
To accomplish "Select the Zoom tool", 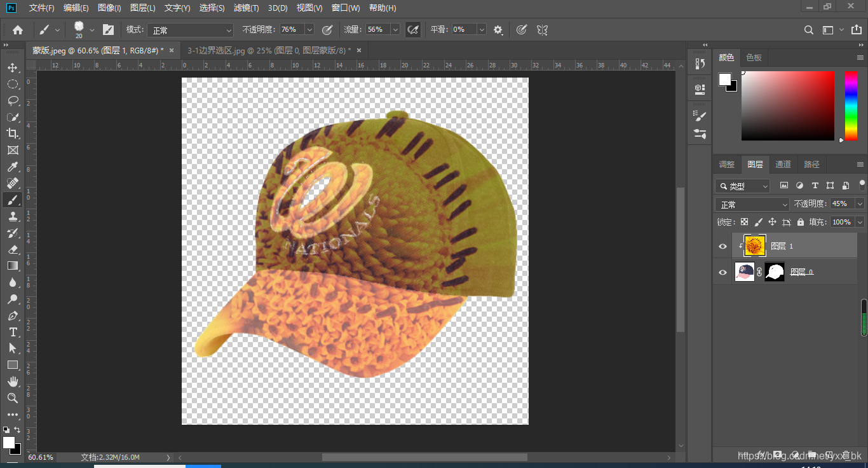I will [x=13, y=398].
